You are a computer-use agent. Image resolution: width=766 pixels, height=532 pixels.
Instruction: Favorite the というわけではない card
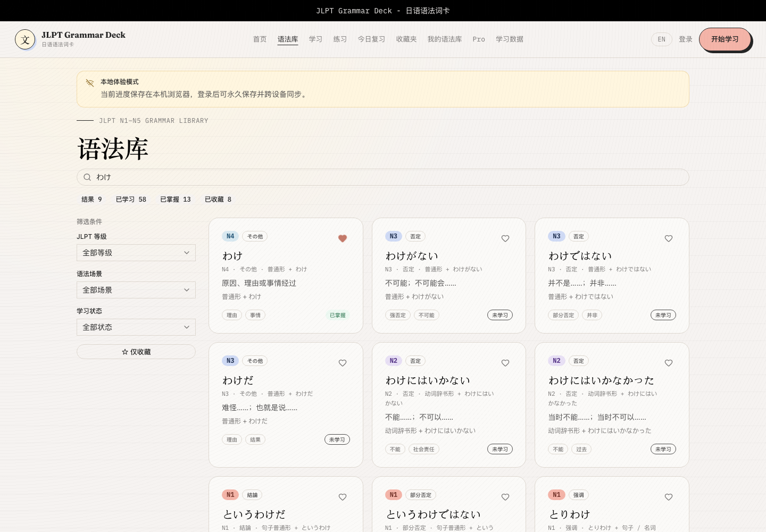505,497
